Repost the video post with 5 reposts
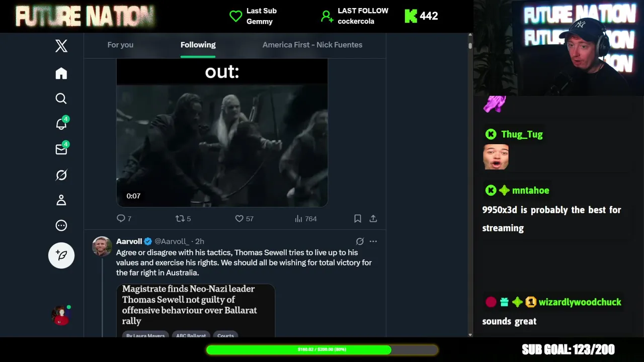This screenshot has width=644, height=362. [183, 218]
